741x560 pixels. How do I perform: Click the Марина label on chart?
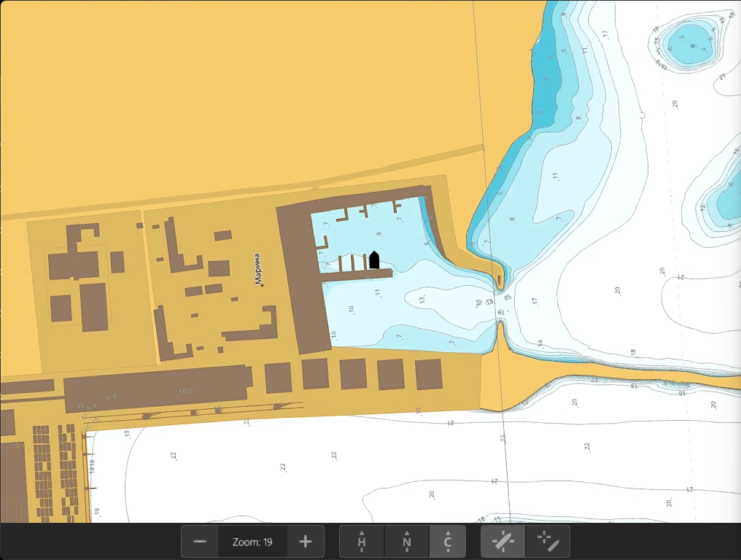click(257, 269)
